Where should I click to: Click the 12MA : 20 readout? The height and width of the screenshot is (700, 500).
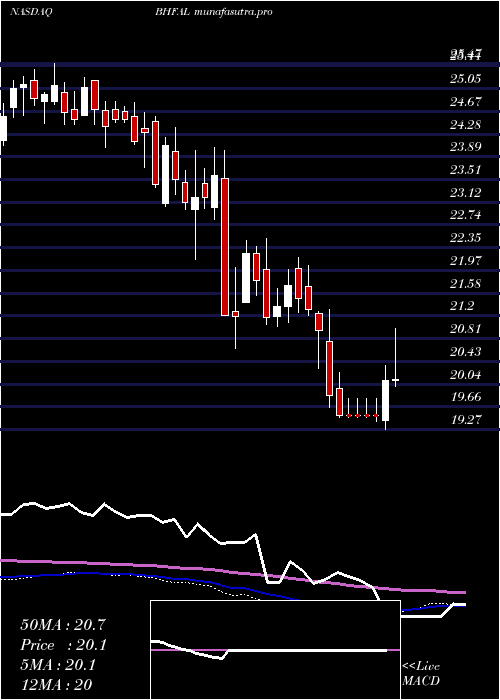[56, 684]
